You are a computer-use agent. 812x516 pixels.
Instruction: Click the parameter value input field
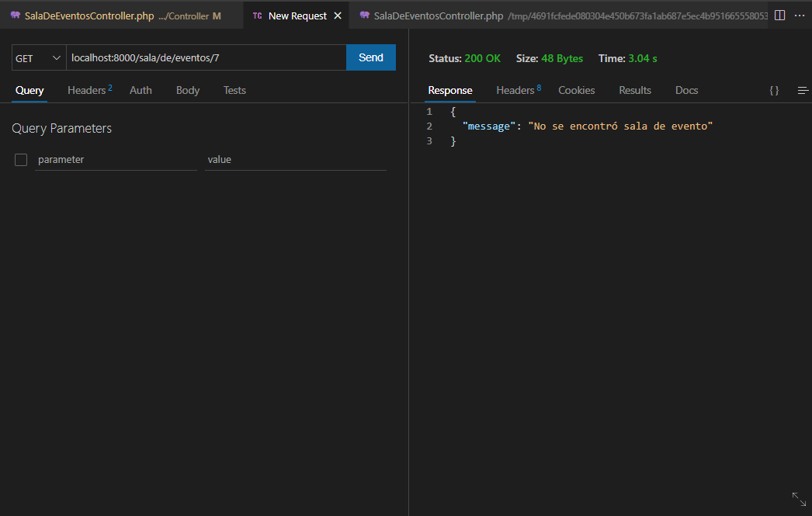[295, 159]
